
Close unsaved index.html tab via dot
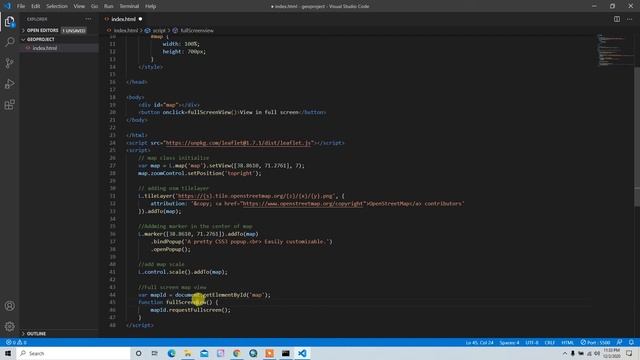(140, 19)
